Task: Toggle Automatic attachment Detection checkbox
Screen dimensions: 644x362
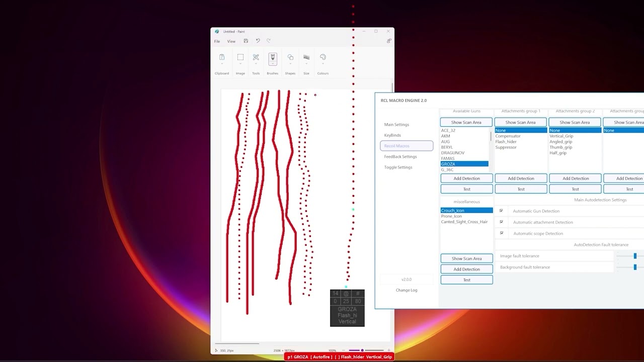Action: [501, 222]
